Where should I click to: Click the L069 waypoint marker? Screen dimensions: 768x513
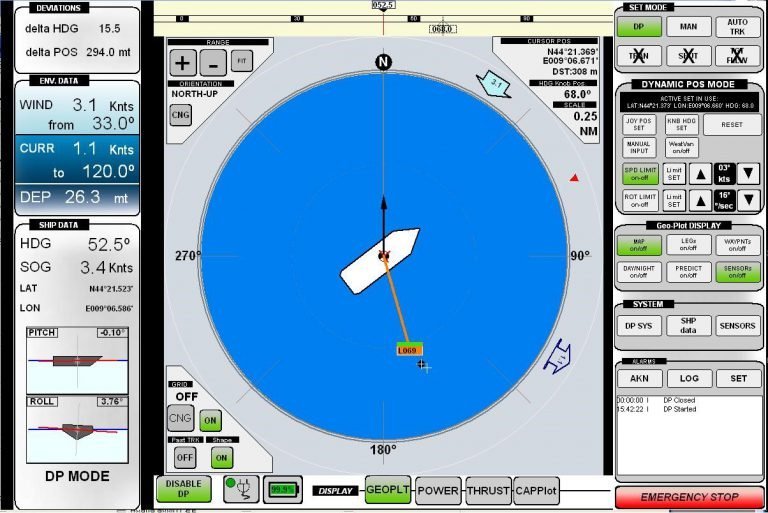click(408, 350)
